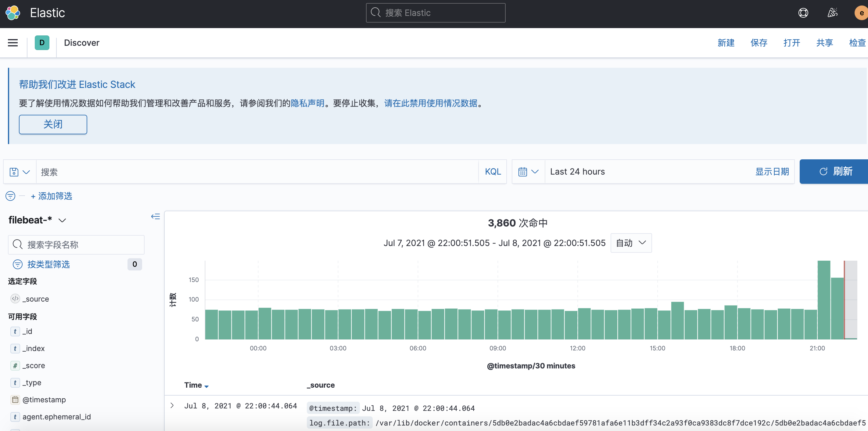The image size is (868, 431).
Task: Click the 帮助我们改进 Elastic Stack title
Action: pyautogui.click(x=77, y=84)
